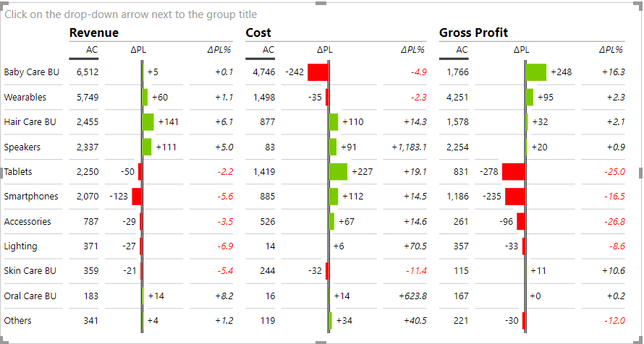This screenshot has width=644, height=344.
Task: Click the Revenue group title
Action: coord(93,33)
